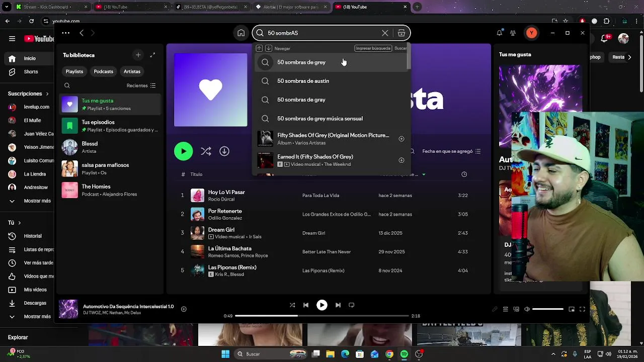Click the Título column header
Screen dimensions: 644x362
click(196, 174)
